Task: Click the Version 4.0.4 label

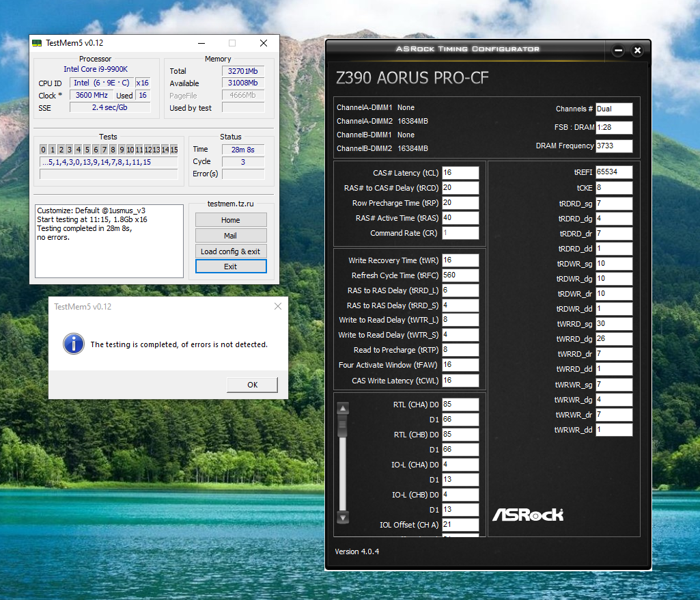Action: 356,551
